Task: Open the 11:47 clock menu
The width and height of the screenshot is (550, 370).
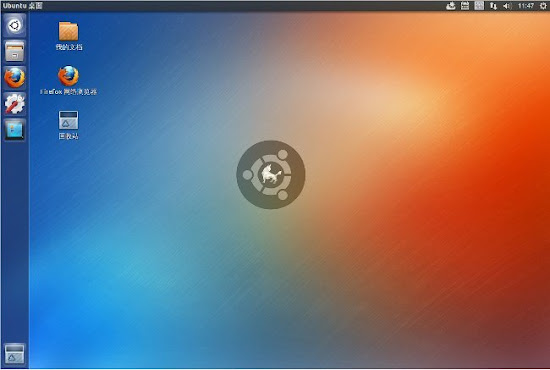Action: point(526,6)
